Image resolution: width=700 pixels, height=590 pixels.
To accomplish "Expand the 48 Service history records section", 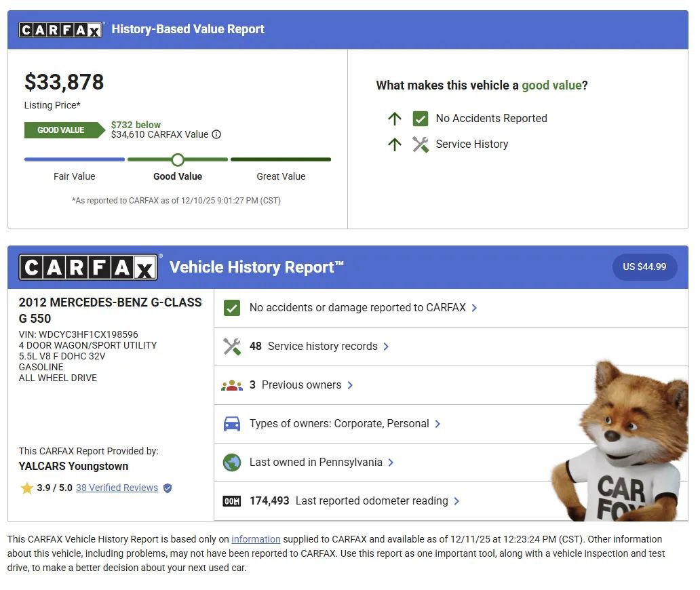I will point(322,347).
